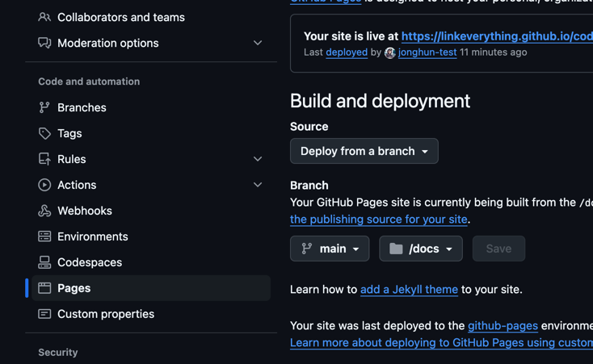Open the live site URL link
593x364 pixels.
[x=496, y=36]
